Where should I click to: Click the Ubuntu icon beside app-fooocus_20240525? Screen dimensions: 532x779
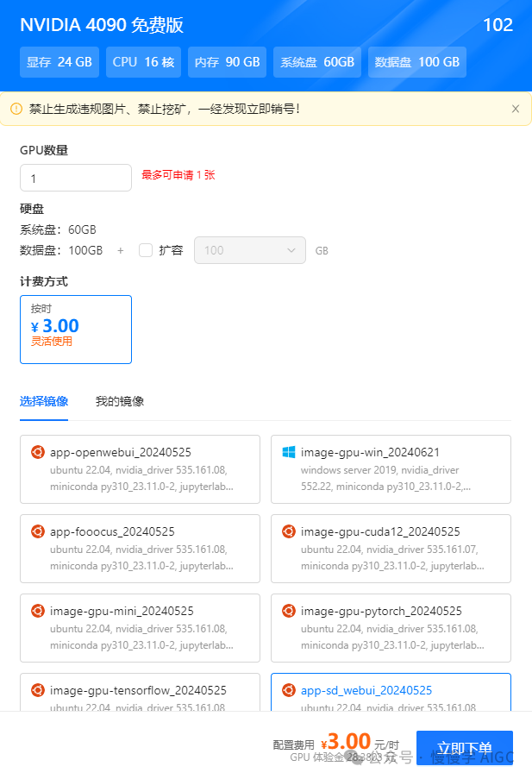(x=38, y=531)
